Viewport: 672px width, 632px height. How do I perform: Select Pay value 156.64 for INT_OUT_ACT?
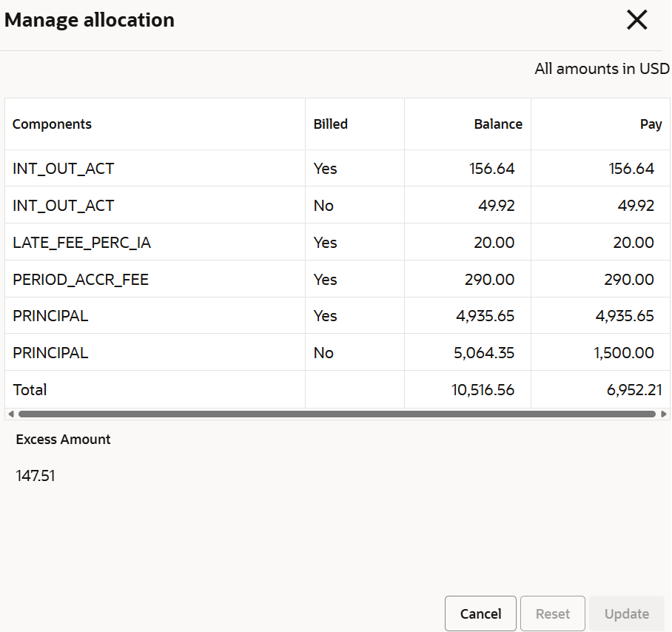(631, 169)
